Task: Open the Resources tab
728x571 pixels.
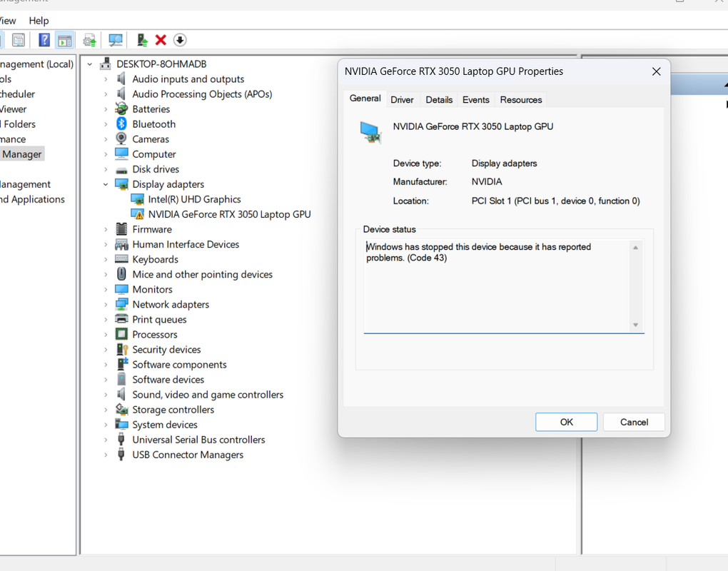Action: point(521,100)
